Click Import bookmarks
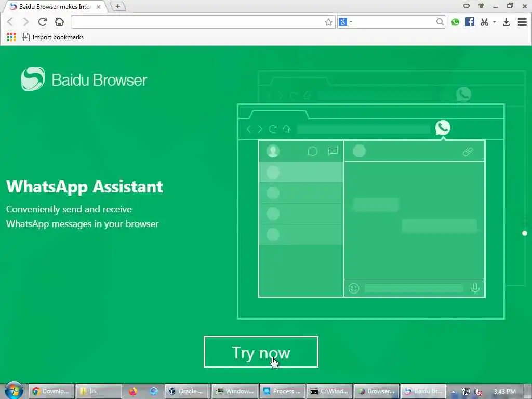Viewport: 532px width, 399px height. click(53, 37)
